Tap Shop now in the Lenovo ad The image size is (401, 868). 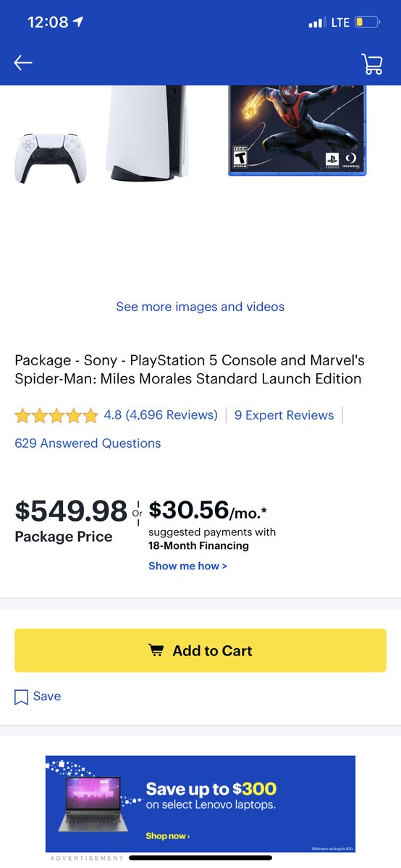pyautogui.click(x=168, y=835)
